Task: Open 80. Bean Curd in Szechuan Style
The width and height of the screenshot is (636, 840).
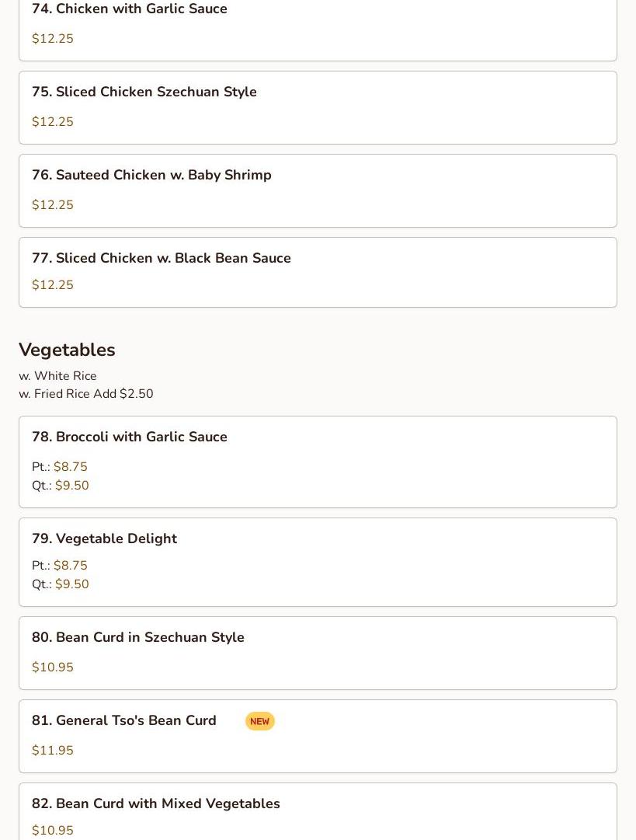Action: point(318,653)
